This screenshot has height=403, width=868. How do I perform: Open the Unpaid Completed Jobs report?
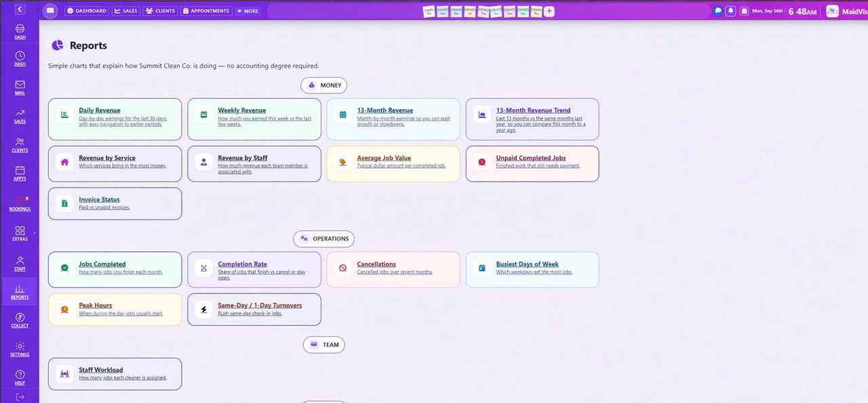(x=532, y=164)
